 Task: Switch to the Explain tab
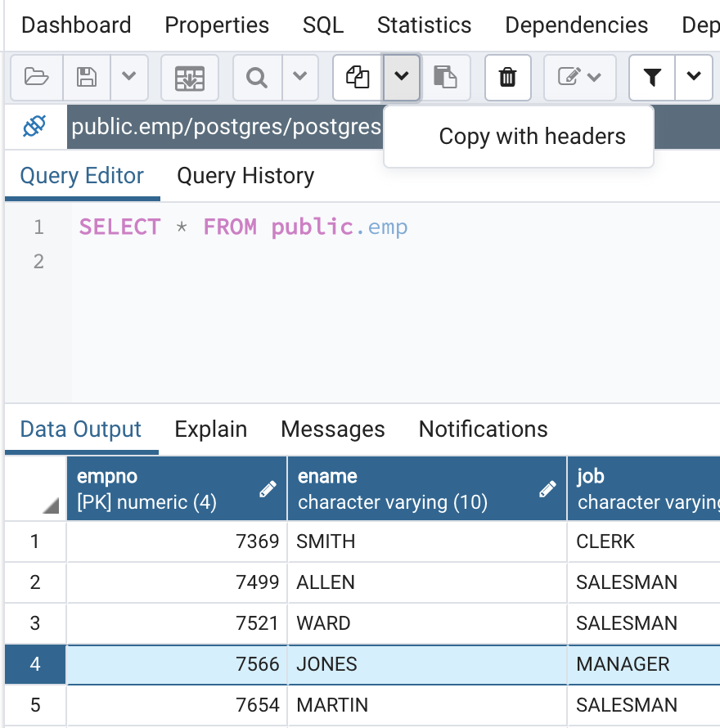pyautogui.click(x=210, y=429)
